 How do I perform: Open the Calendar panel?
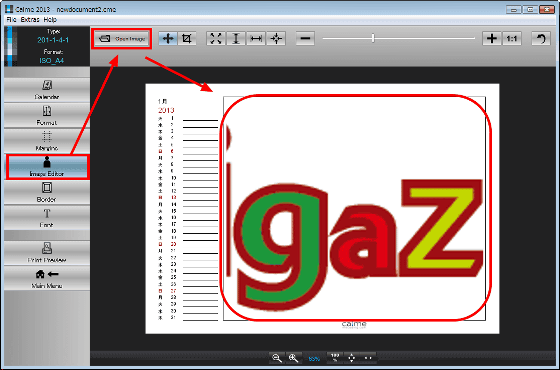point(47,90)
